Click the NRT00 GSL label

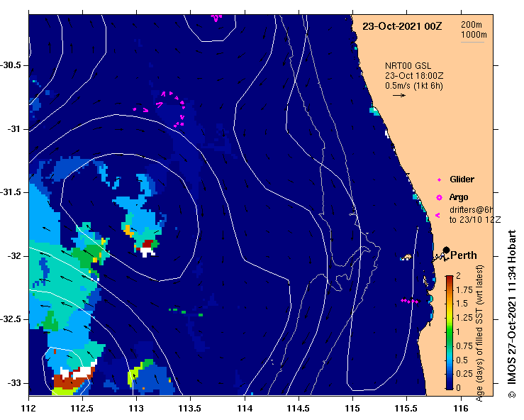[408, 66]
